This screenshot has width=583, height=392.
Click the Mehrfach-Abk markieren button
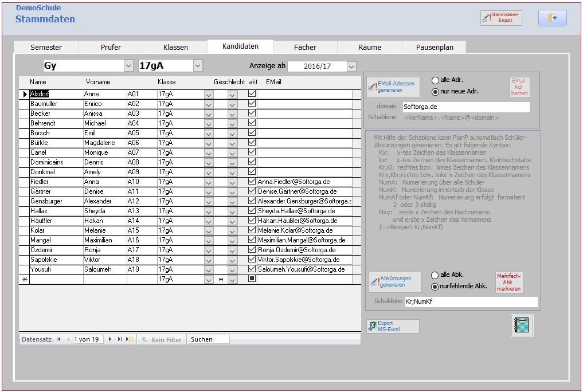(510, 283)
